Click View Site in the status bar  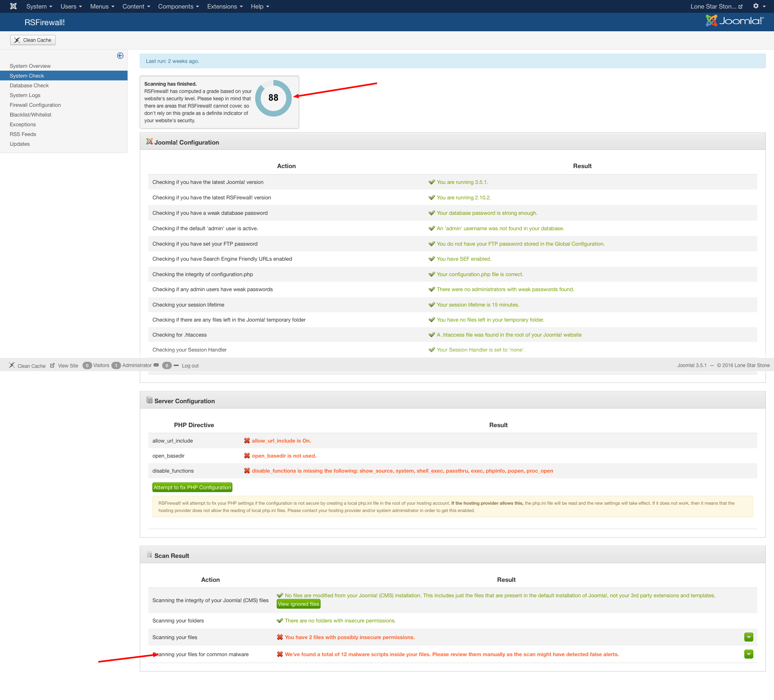tap(64, 365)
